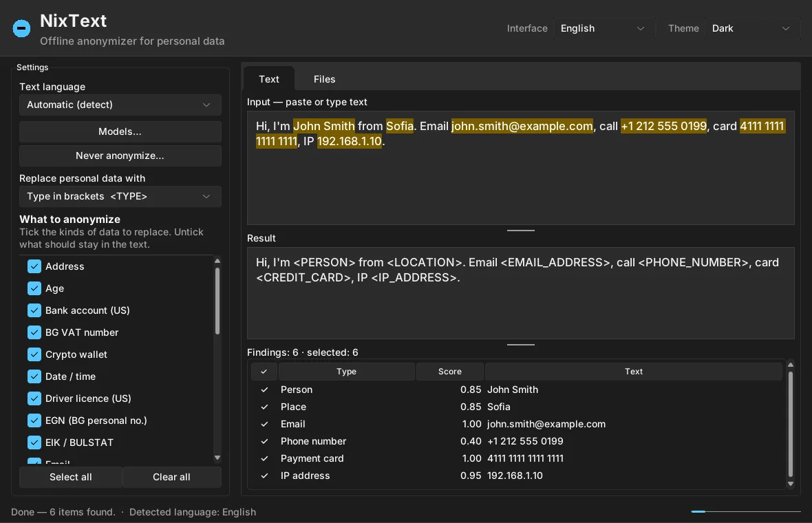The width and height of the screenshot is (812, 523).
Task: Click the Text column header in findings
Action: click(x=633, y=372)
